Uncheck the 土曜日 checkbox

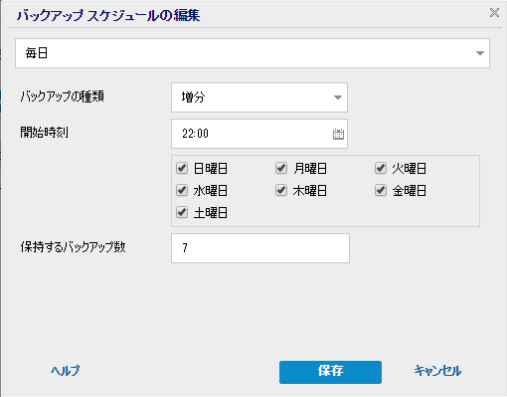[x=182, y=212]
